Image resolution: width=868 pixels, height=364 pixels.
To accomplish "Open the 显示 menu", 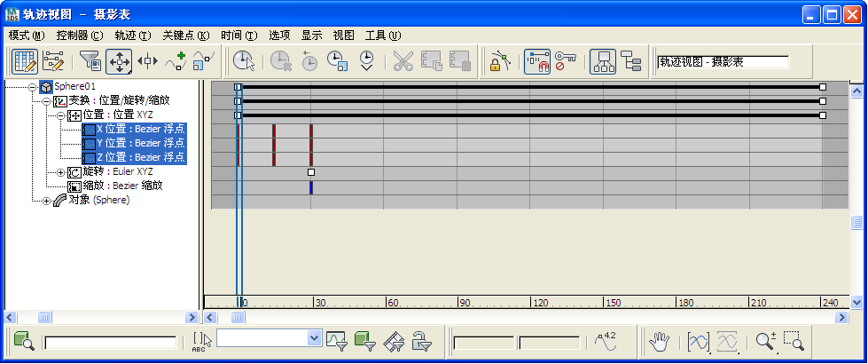I will point(312,36).
